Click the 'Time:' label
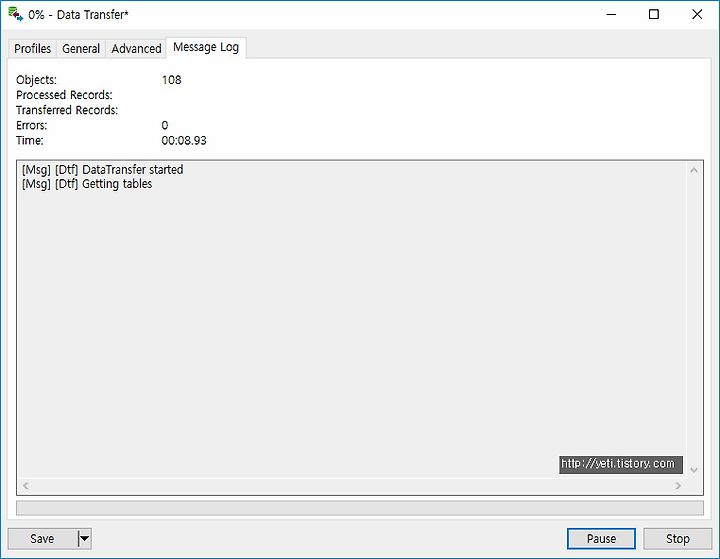 [30, 141]
